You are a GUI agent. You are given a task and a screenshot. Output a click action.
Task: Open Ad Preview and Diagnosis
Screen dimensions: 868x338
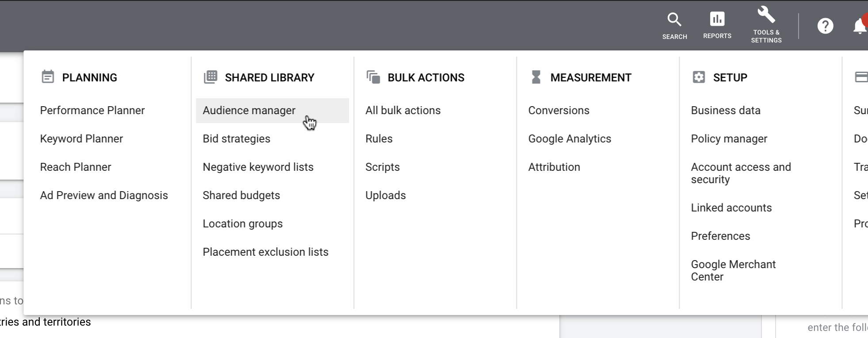pos(103,195)
